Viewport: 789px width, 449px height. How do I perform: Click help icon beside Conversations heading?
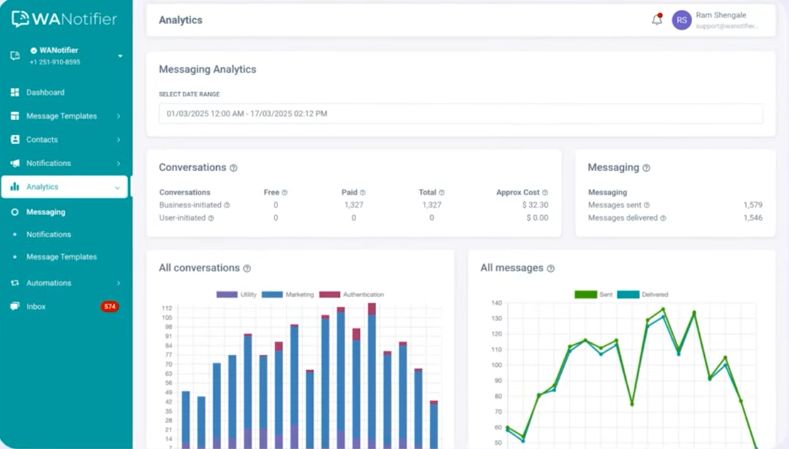[234, 168]
